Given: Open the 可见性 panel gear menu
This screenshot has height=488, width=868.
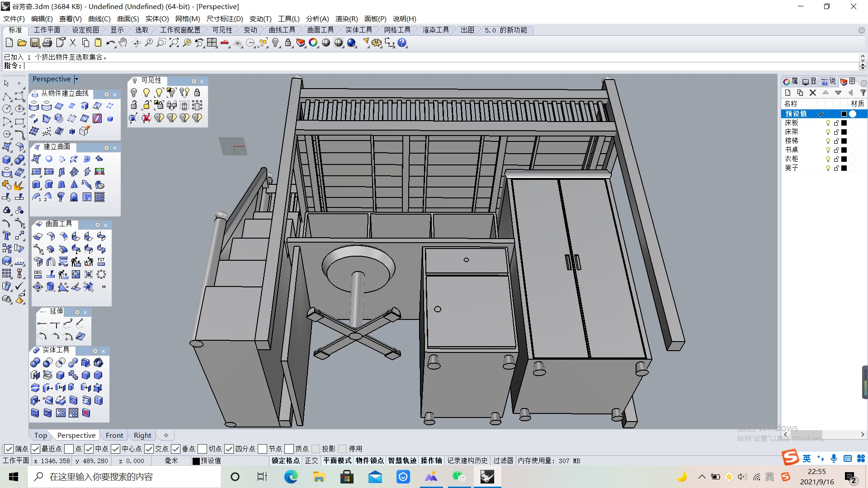Looking at the screenshot, I should point(193,81).
